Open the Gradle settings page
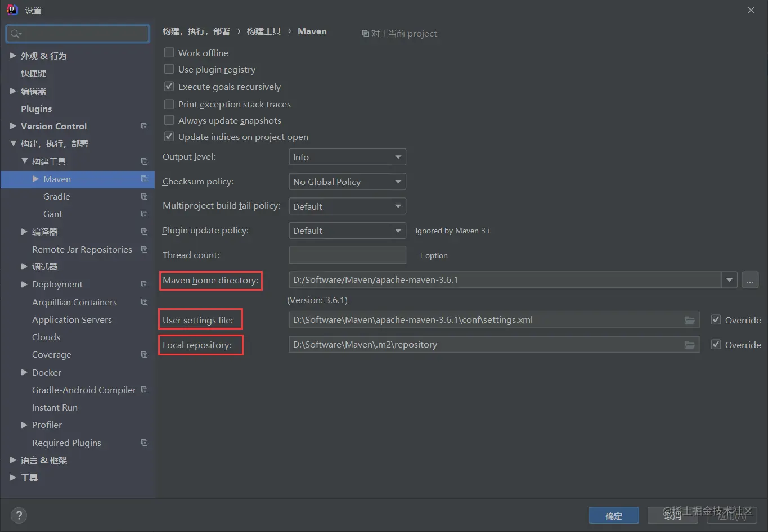Viewport: 768px width, 532px height. click(x=57, y=196)
